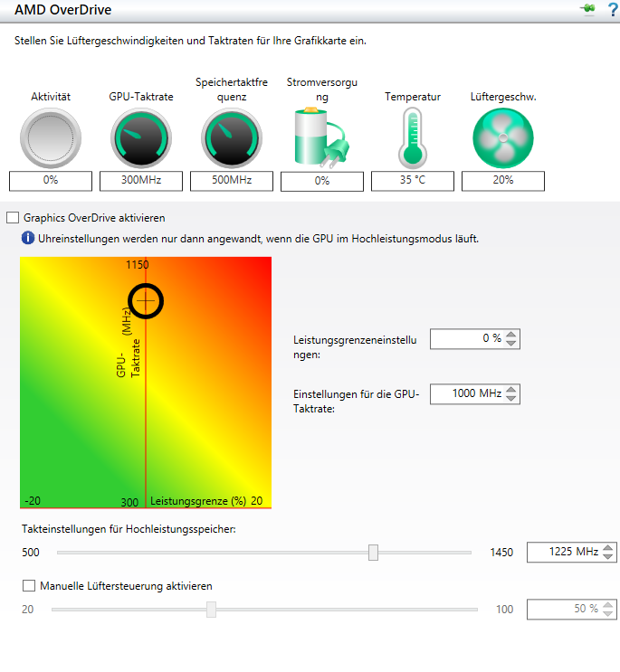Enable Manuelle Lüftersteuerung checkbox
The height and width of the screenshot is (672, 620).
coord(29,585)
